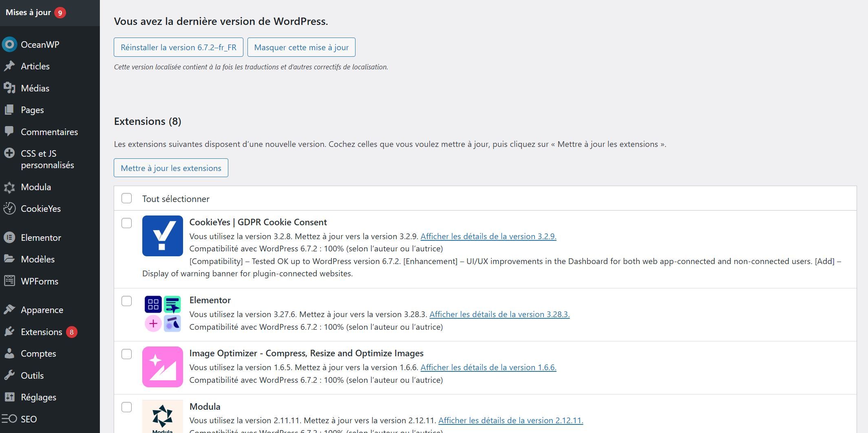This screenshot has height=433, width=868.
Task: Open details link for version 2.12.11
Action: [x=511, y=420]
